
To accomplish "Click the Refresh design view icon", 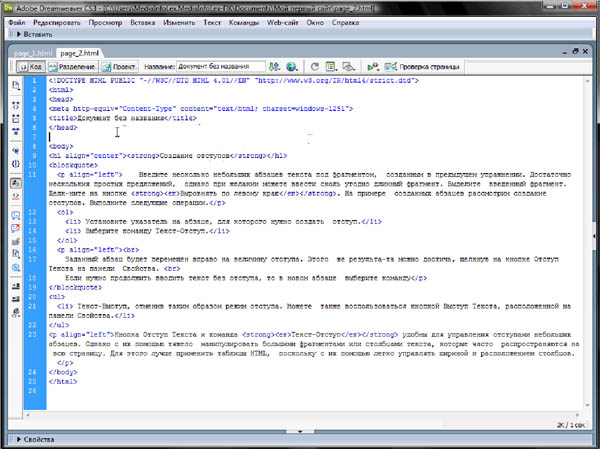I will coord(314,66).
